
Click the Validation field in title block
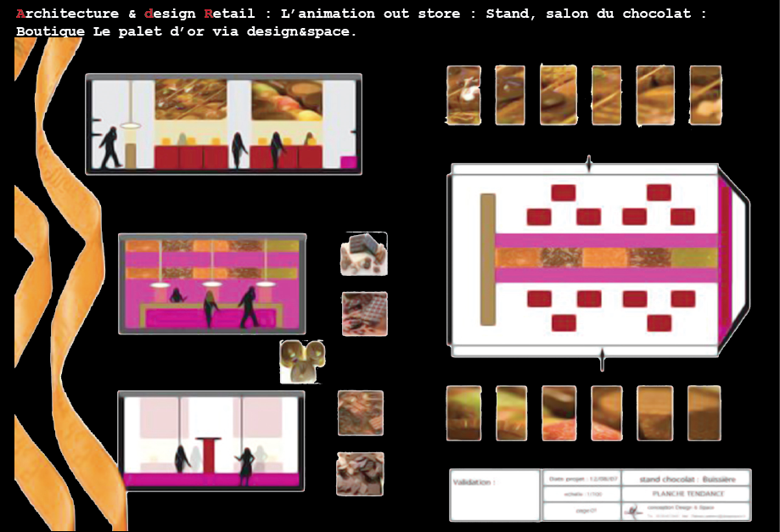[494, 495]
